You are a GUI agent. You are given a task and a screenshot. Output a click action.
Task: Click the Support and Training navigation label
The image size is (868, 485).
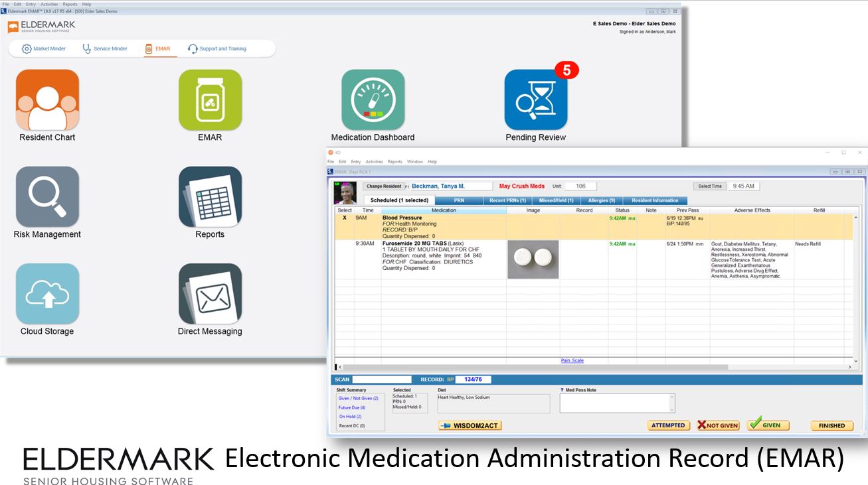(x=223, y=49)
